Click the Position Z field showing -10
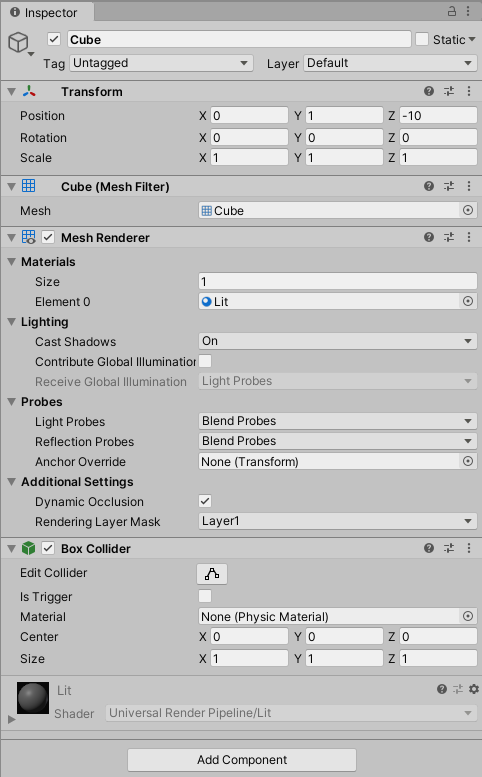The width and height of the screenshot is (482, 777). [438, 115]
